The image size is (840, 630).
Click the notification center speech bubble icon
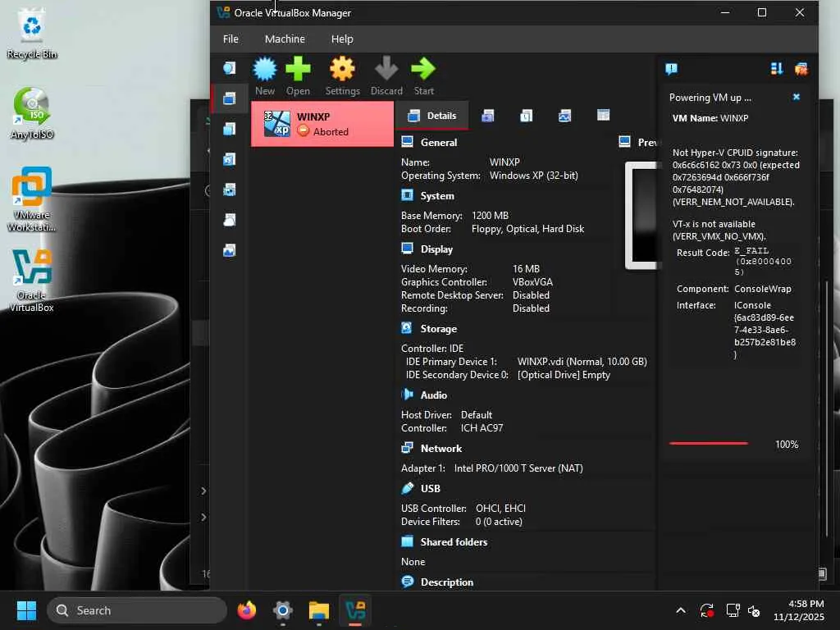click(x=671, y=69)
